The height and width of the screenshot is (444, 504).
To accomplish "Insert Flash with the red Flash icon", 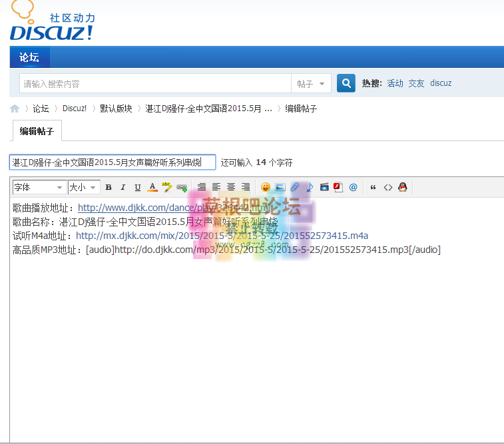I will (x=338, y=187).
